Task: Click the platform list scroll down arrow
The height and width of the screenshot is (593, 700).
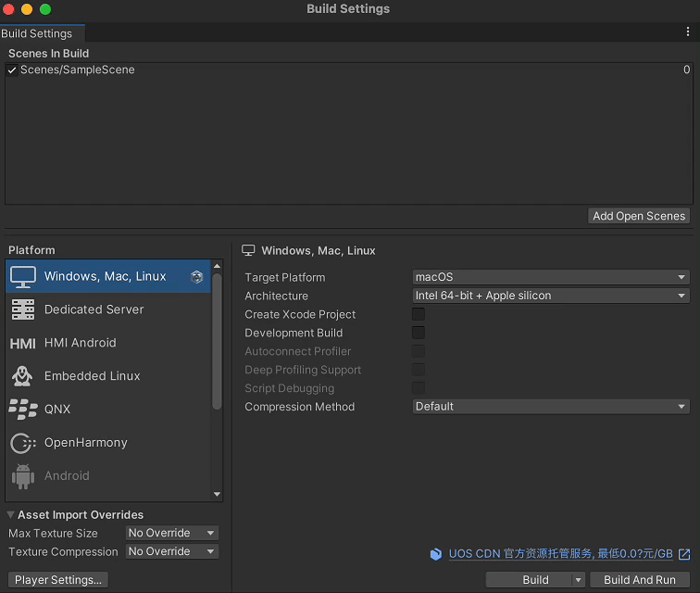Action: [x=217, y=494]
